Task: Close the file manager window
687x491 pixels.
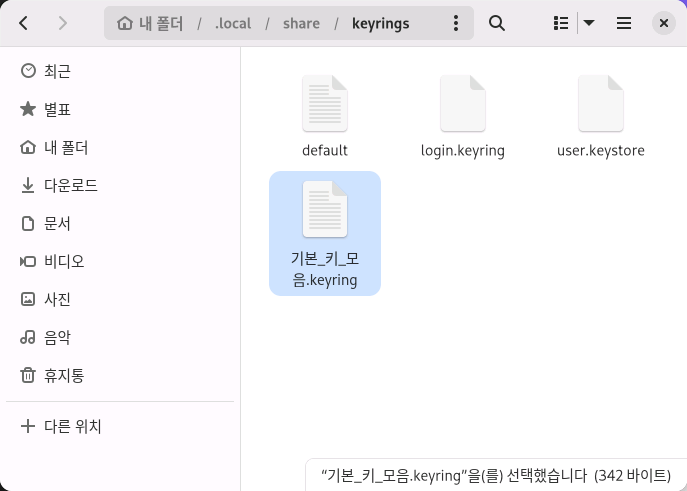Action: click(664, 23)
